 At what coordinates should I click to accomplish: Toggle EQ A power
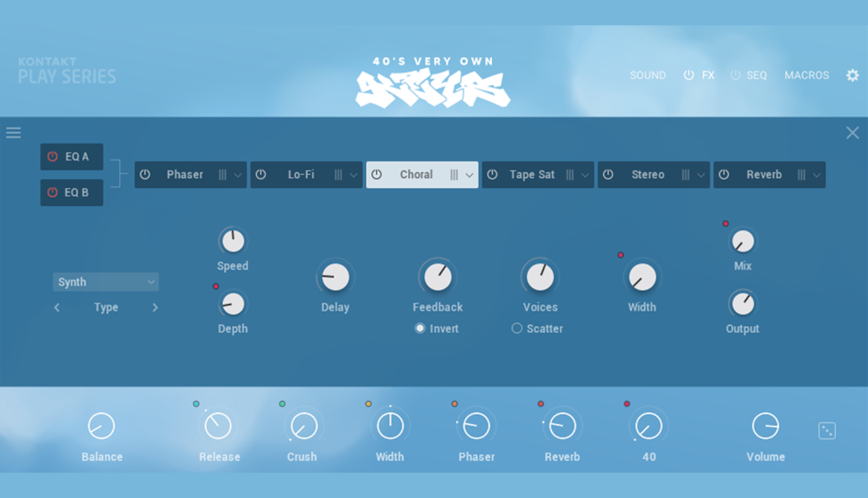point(52,157)
